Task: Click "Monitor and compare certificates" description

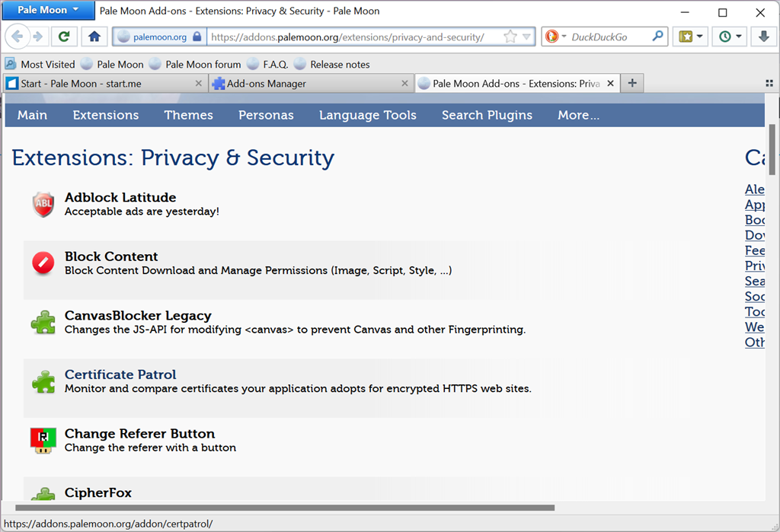Action: click(x=298, y=388)
